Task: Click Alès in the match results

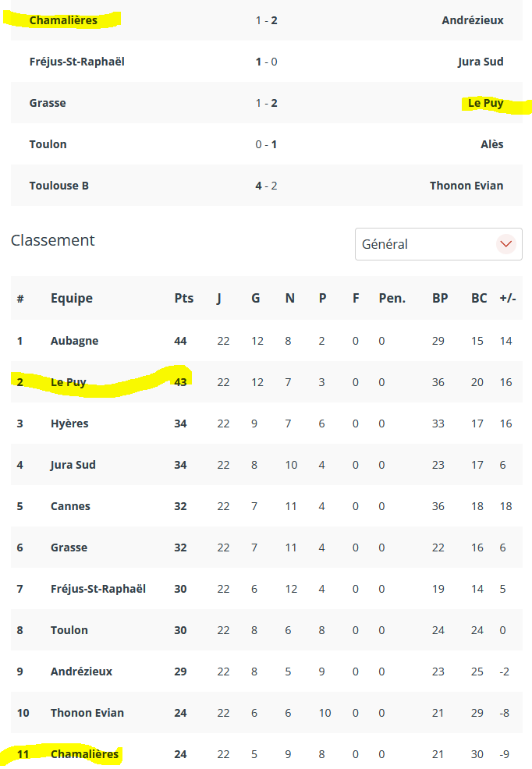Action: pos(491,144)
